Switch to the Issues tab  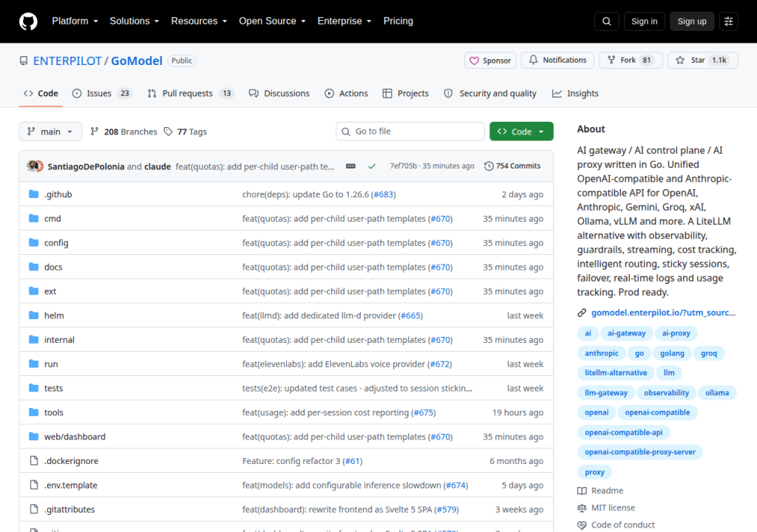[102, 94]
